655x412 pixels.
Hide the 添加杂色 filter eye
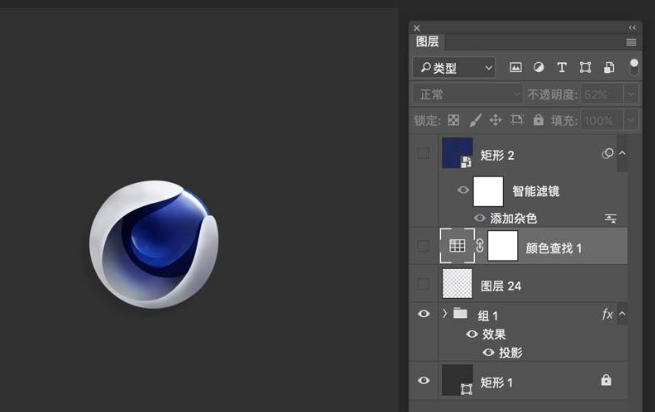click(x=480, y=218)
